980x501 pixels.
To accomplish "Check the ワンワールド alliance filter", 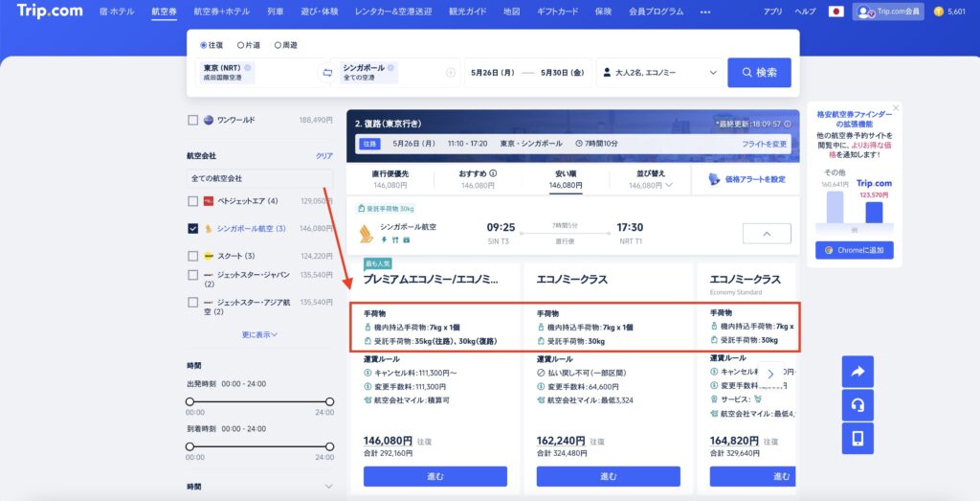I will click(193, 120).
